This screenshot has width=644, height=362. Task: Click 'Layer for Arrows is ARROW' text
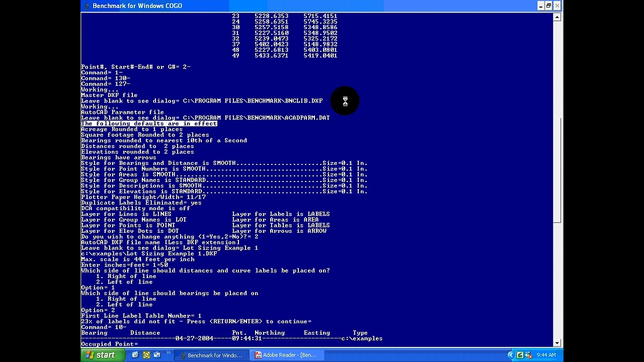[279, 231]
